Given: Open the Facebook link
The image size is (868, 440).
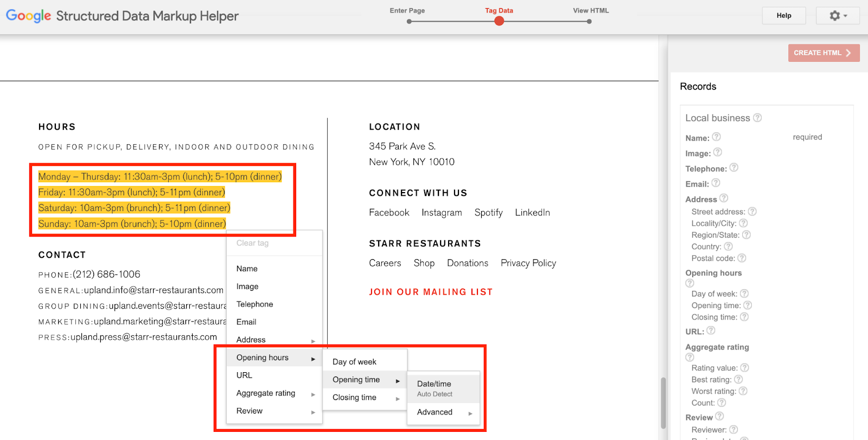Looking at the screenshot, I should [389, 213].
